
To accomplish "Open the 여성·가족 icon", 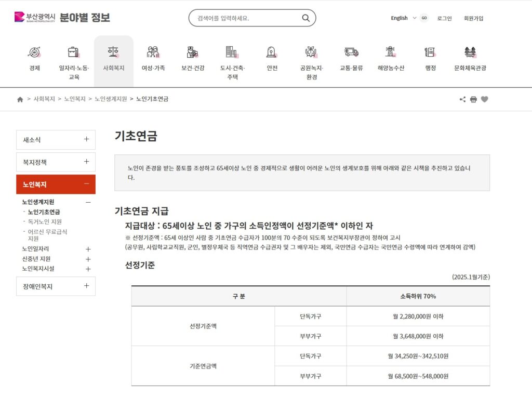I will (x=153, y=57).
